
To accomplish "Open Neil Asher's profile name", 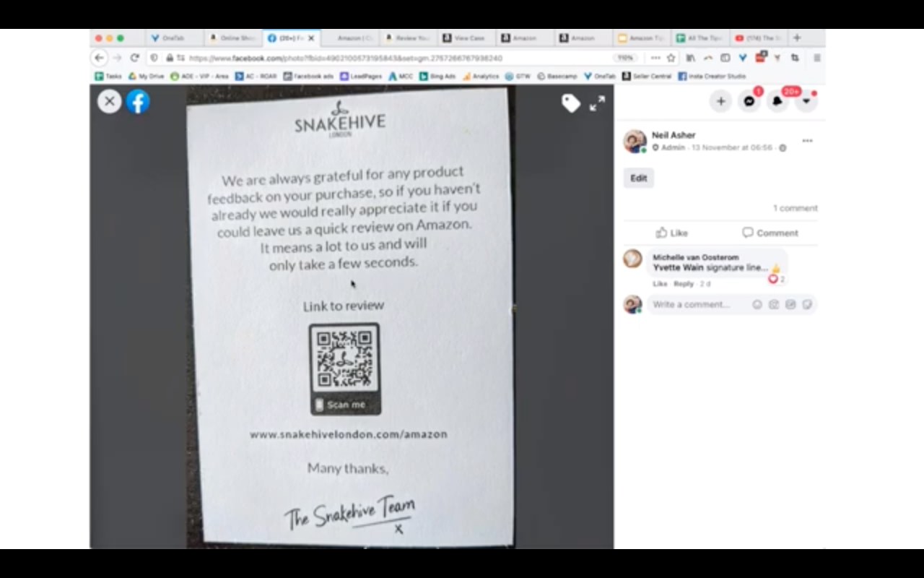I will [x=674, y=135].
